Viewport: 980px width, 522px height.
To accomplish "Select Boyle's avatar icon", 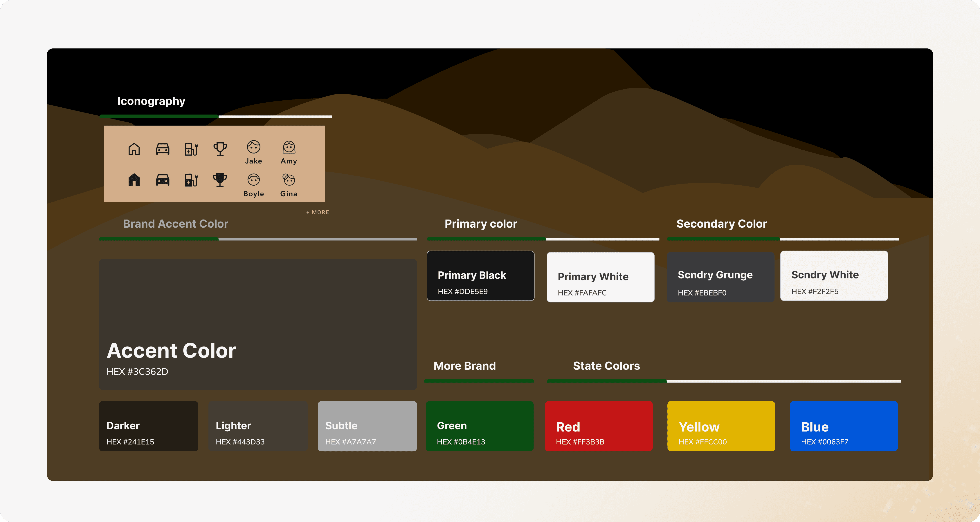I will pos(253,180).
